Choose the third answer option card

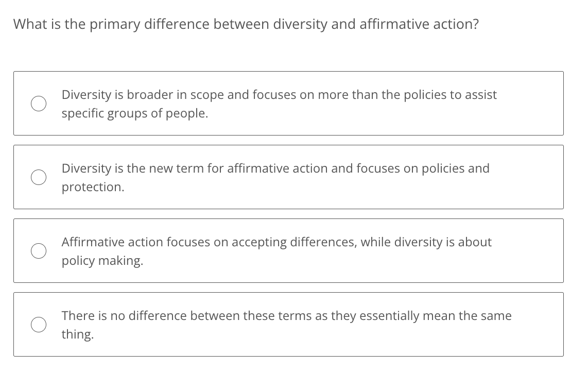(x=288, y=251)
